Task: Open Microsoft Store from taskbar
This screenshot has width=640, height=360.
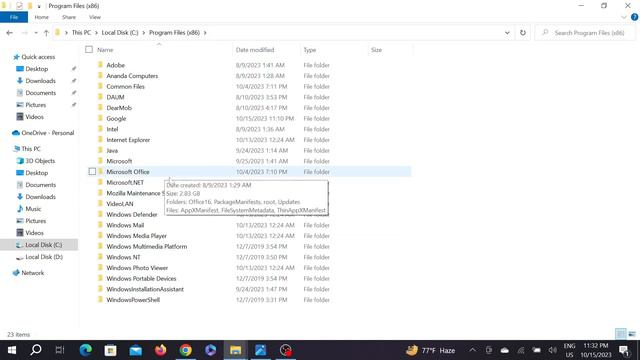Action: pos(111,350)
